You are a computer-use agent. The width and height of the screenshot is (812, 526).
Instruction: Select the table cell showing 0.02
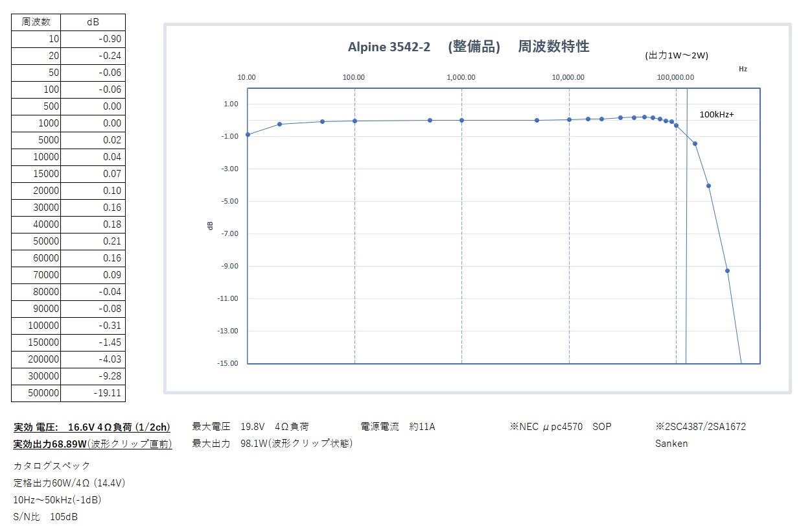(93, 140)
